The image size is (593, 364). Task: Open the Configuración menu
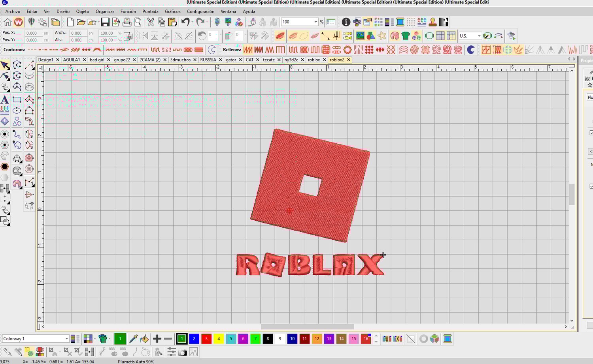[x=200, y=11]
